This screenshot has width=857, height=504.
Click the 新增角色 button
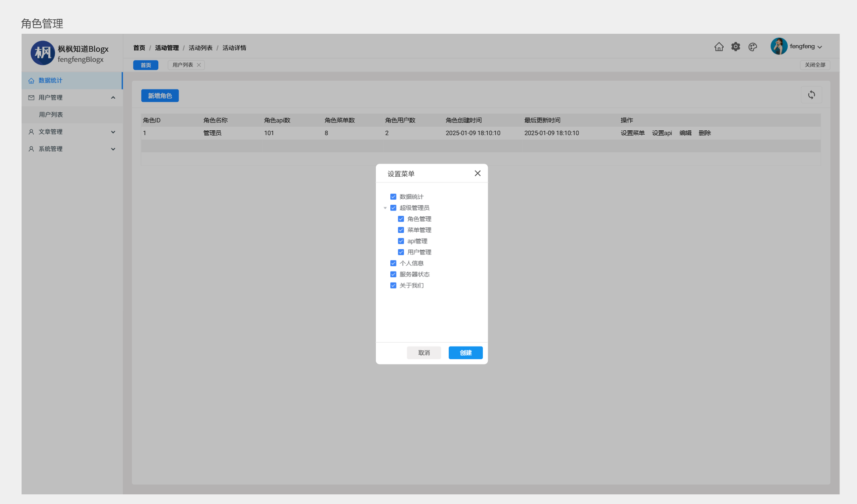tap(160, 96)
